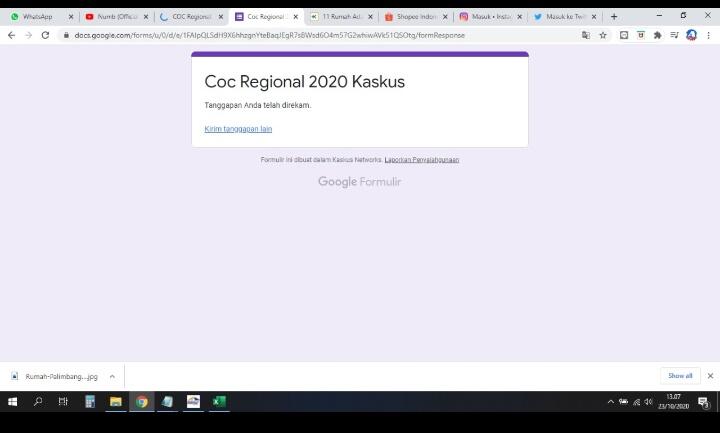This screenshot has width=720, height=433.
Task: Open the Windows Start menu
Action: click(x=12, y=402)
